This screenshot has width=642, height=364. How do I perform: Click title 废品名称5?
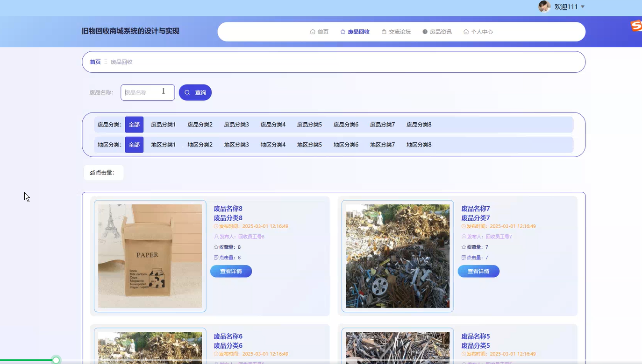[x=476, y=336]
